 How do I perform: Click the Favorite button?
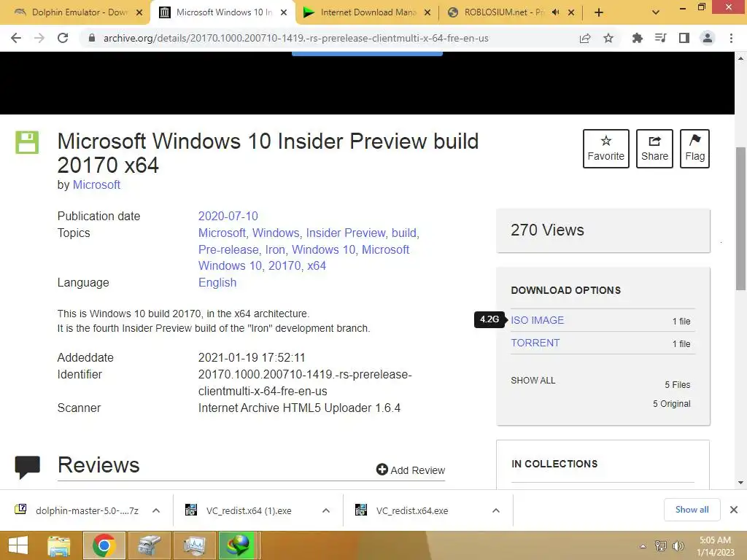[x=606, y=149]
